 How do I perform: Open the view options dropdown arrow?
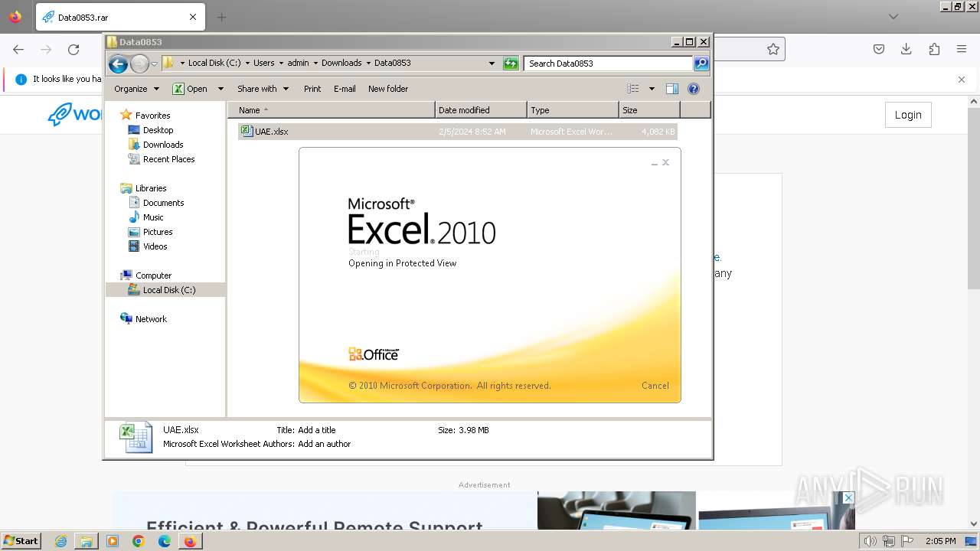(652, 89)
